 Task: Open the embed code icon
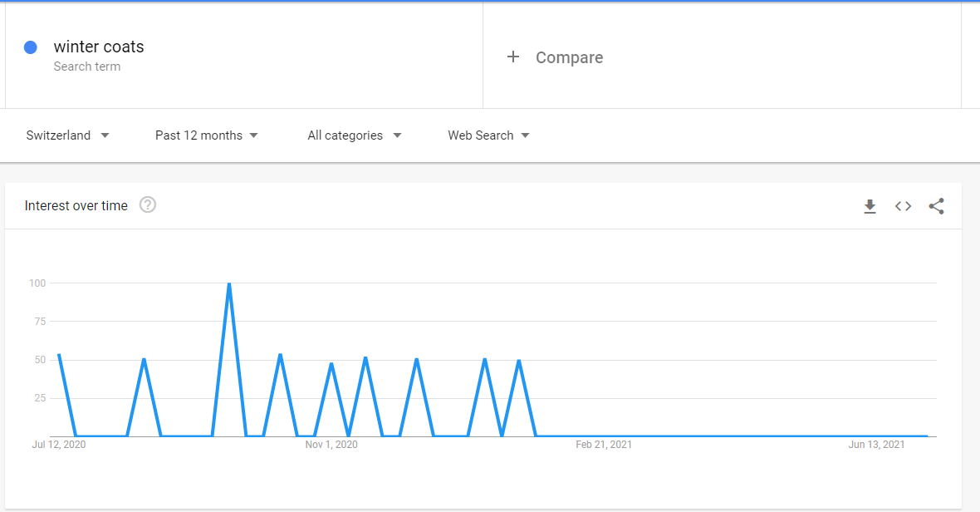tap(903, 206)
